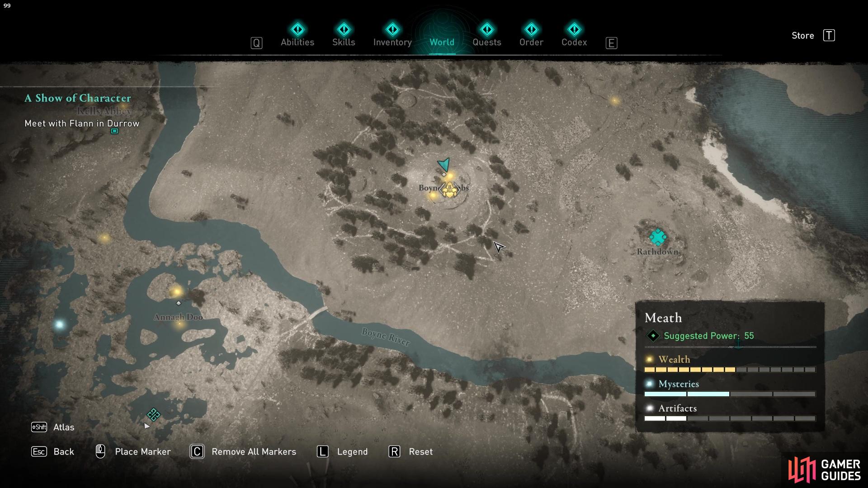
Task: Click Remove All Markers
Action: click(x=254, y=451)
